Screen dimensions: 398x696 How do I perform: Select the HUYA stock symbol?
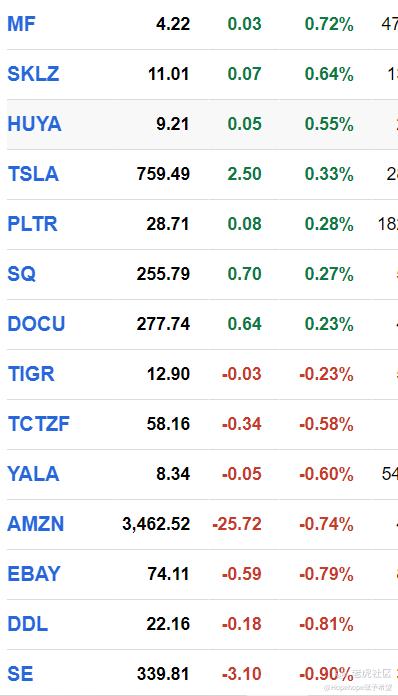click(x=34, y=124)
